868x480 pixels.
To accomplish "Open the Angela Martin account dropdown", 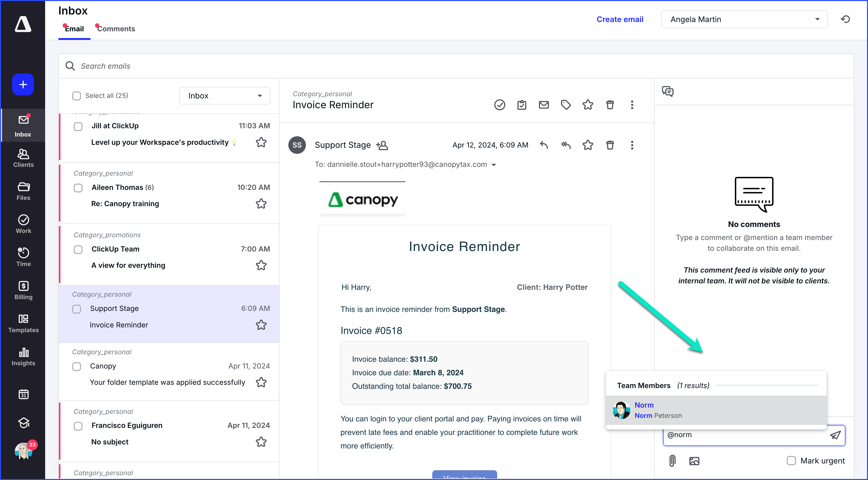I will [744, 20].
